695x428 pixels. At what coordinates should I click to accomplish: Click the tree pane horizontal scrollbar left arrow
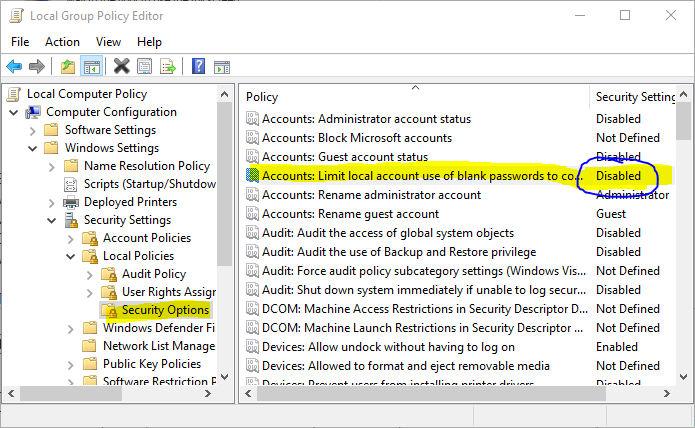click(11, 393)
